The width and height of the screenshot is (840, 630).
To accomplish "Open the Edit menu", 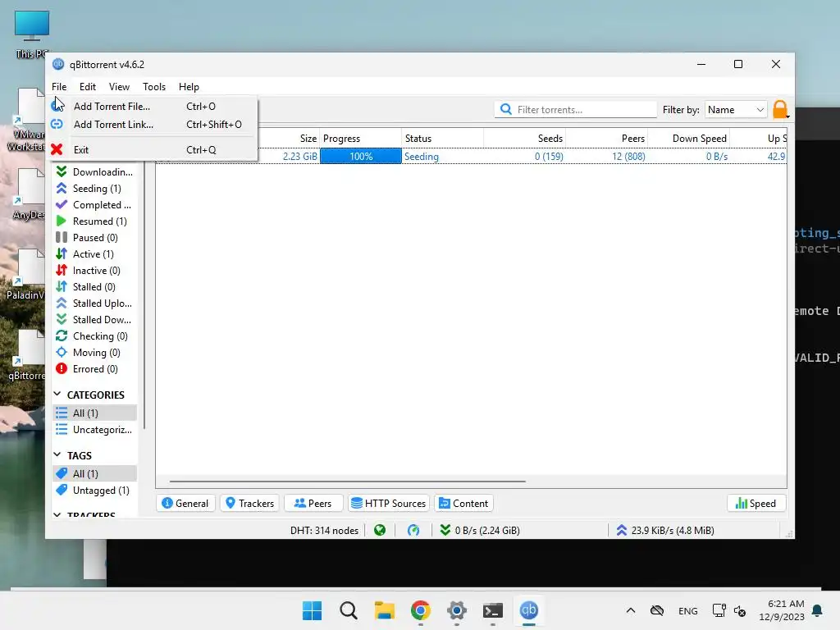I will pyautogui.click(x=87, y=87).
